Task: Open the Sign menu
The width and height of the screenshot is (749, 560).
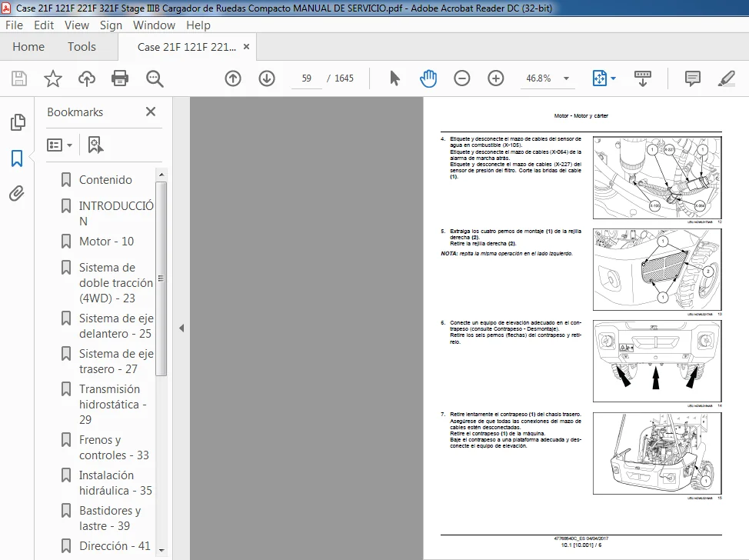Action: [111, 25]
